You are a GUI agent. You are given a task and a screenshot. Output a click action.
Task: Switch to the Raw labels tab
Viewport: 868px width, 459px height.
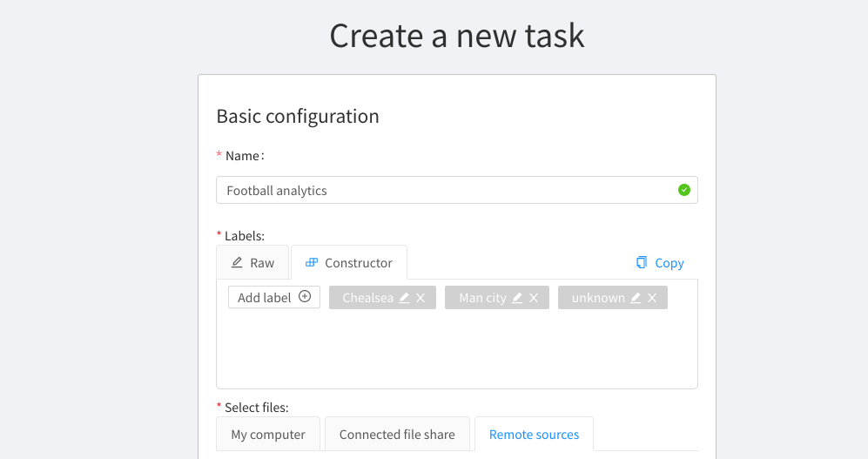click(x=252, y=262)
